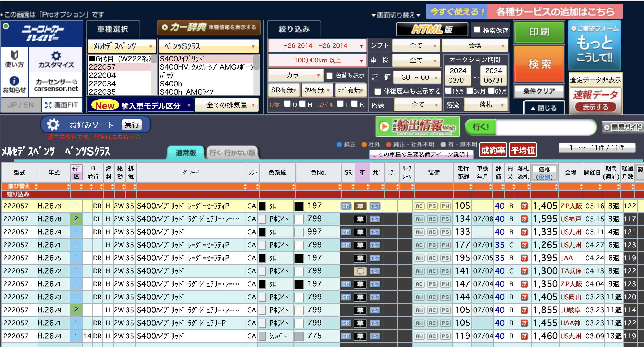
Task: Toggle the 検索保存 checkbox
Action: pos(477,29)
